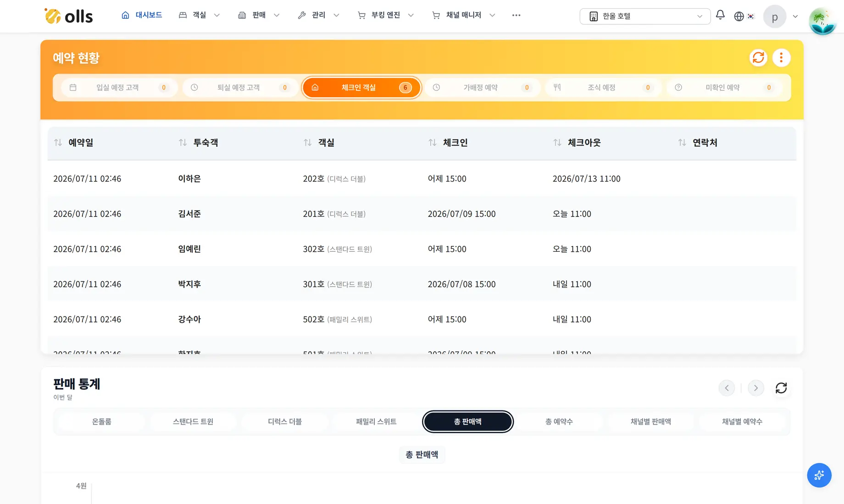Open the 관리 menu
The width and height of the screenshot is (844, 504).
[x=318, y=15]
